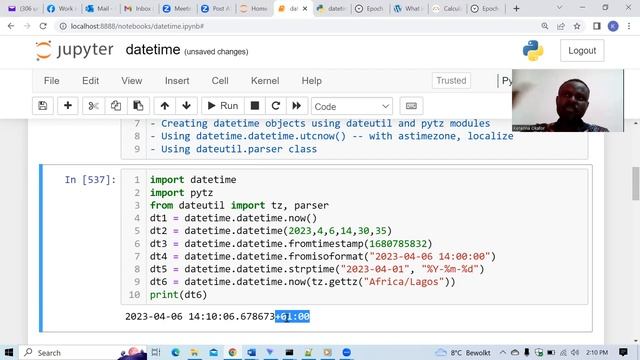
Task: Move the selected cell up
Action: [x=165, y=106]
